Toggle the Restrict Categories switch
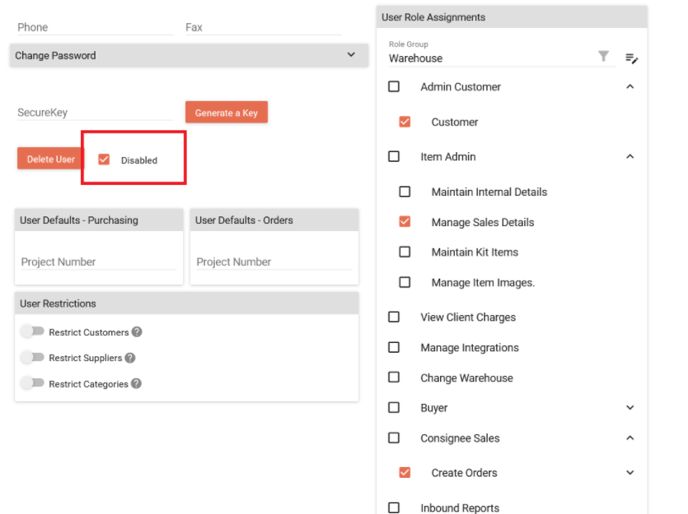Image resolution: width=688 pixels, height=514 pixels. point(32,383)
